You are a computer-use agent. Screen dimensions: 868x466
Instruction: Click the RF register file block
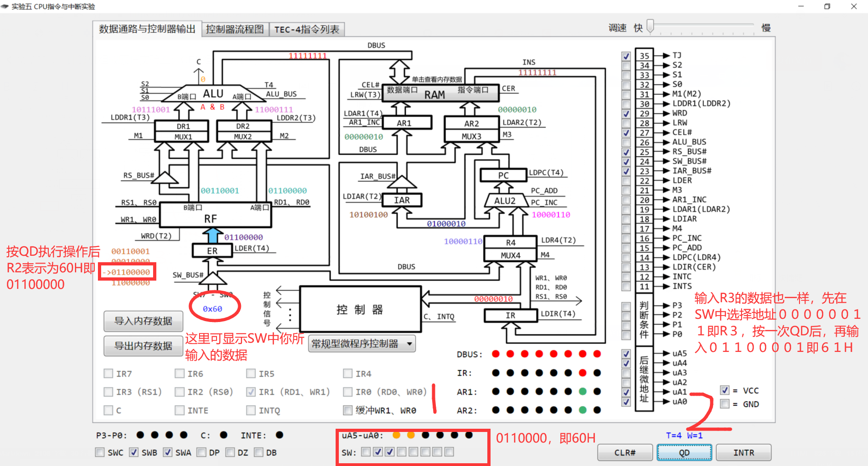(x=215, y=215)
